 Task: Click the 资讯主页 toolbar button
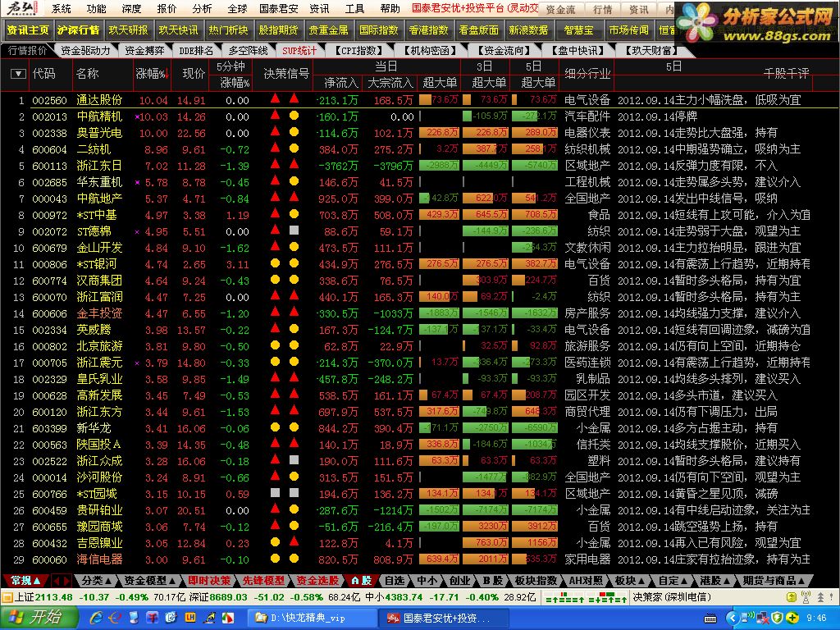pyautogui.click(x=27, y=30)
